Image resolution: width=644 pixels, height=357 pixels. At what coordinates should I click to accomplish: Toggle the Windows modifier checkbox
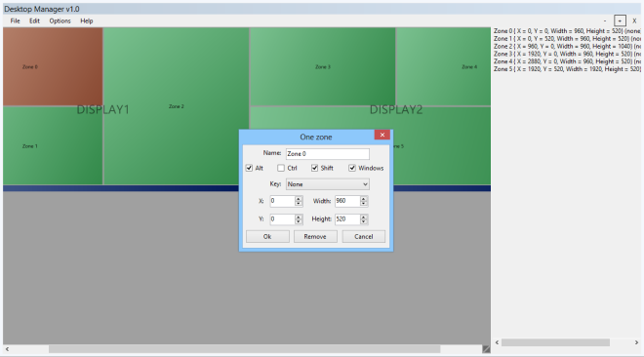[x=352, y=168]
